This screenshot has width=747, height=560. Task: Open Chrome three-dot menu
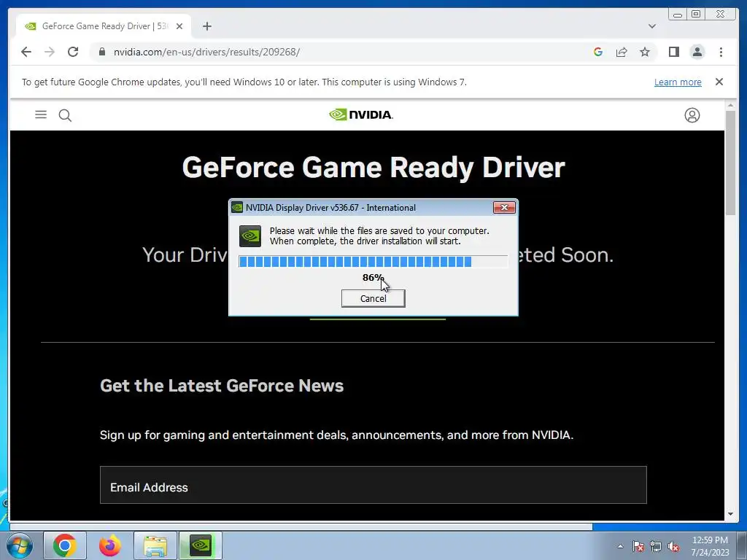[x=721, y=52]
